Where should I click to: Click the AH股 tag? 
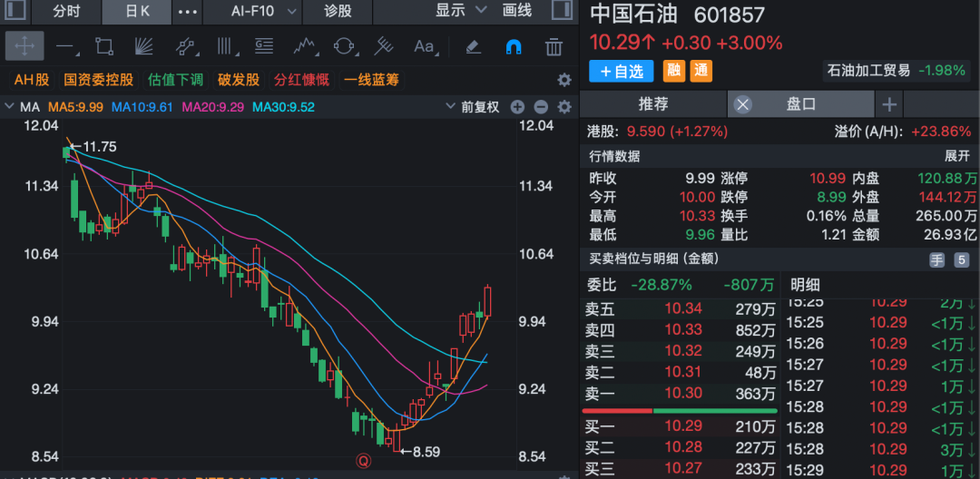click(x=32, y=80)
